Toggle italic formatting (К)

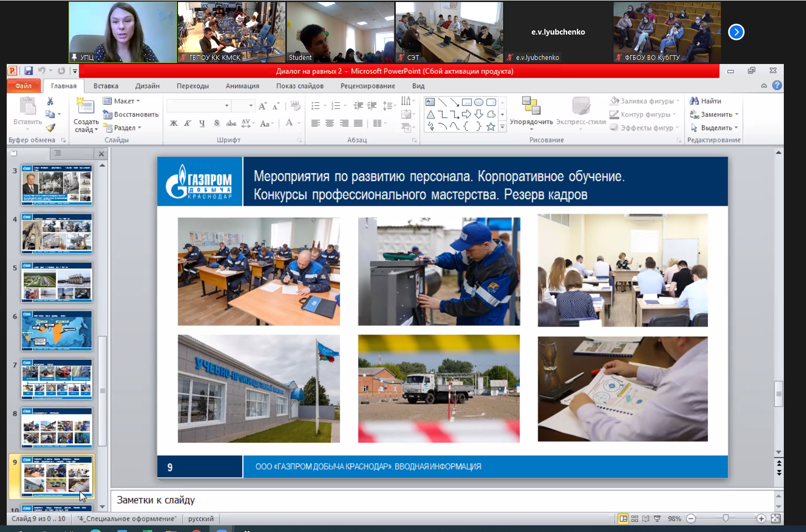[x=187, y=123]
